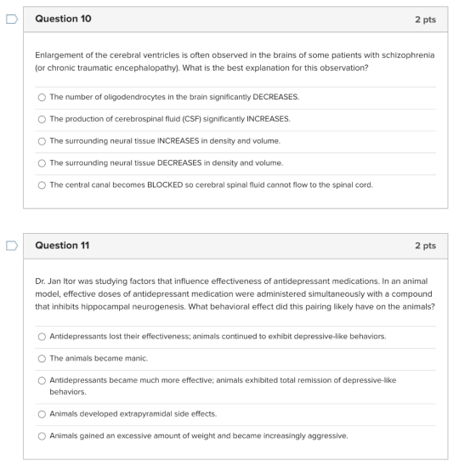
Task: Click the Dr. Jan Itor question prompt text
Action: point(235,293)
